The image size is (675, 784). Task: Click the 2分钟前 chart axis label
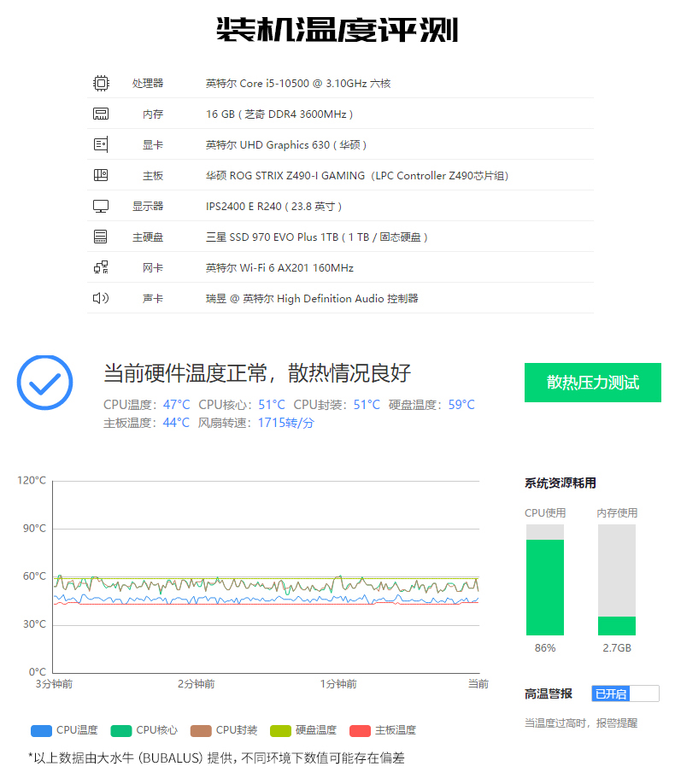(x=197, y=683)
